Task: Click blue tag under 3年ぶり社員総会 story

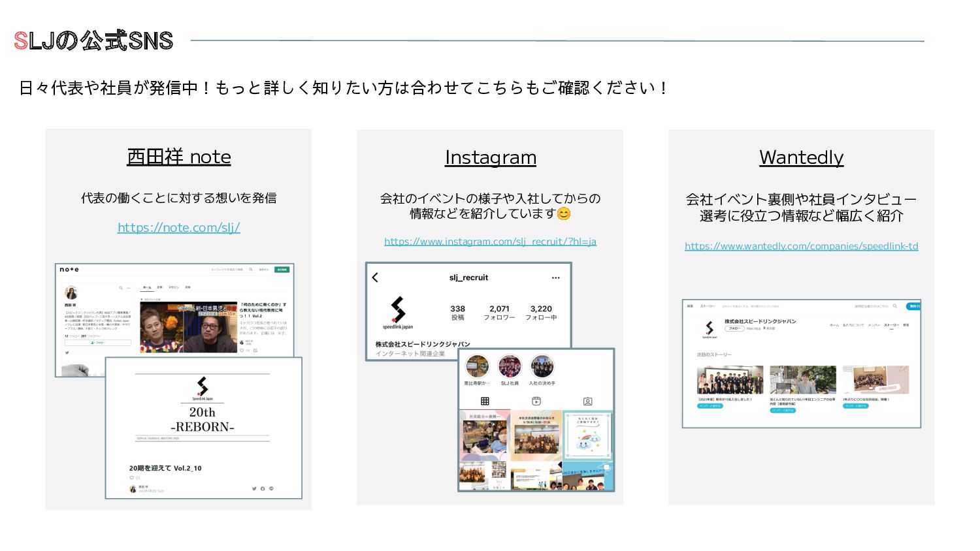Action: coord(856,406)
